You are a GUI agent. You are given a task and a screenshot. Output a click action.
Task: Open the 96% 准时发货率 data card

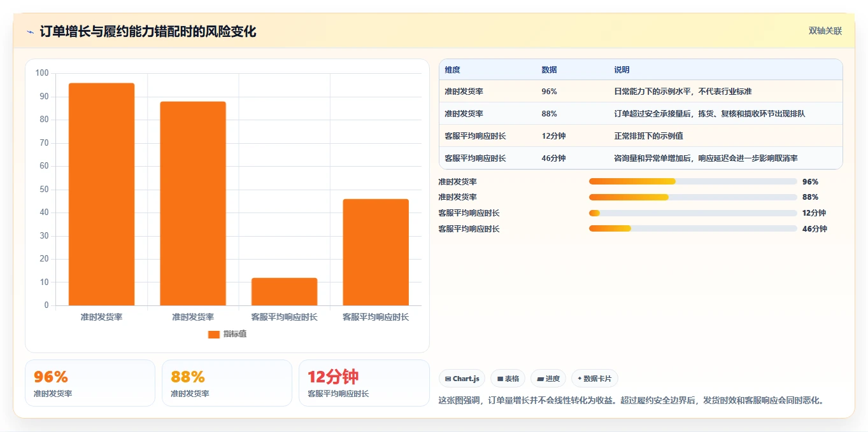point(90,383)
